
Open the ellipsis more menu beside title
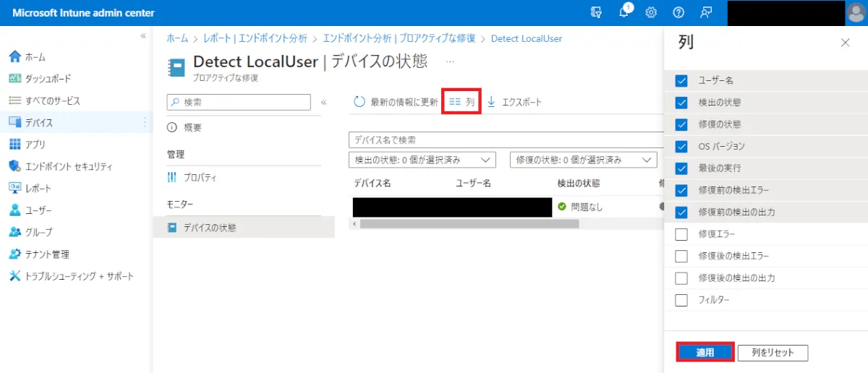[x=450, y=61]
